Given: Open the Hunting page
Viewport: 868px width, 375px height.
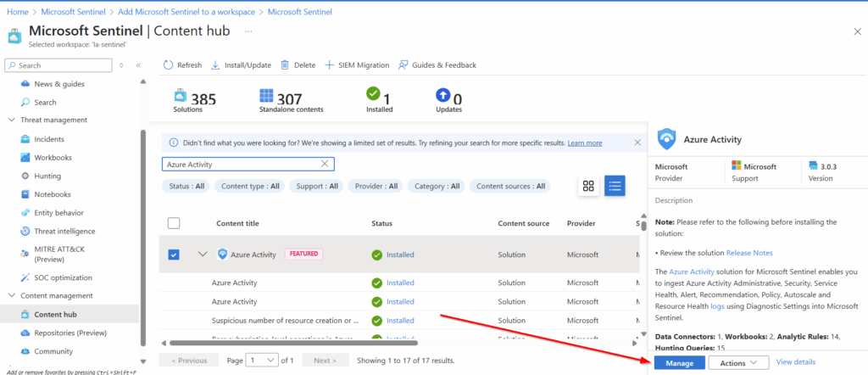Looking at the screenshot, I should pos(47,176).
